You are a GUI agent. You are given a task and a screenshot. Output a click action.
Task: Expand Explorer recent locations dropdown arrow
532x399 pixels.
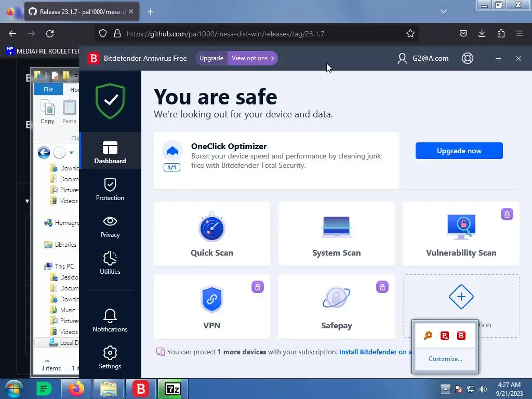pos(71,153)
